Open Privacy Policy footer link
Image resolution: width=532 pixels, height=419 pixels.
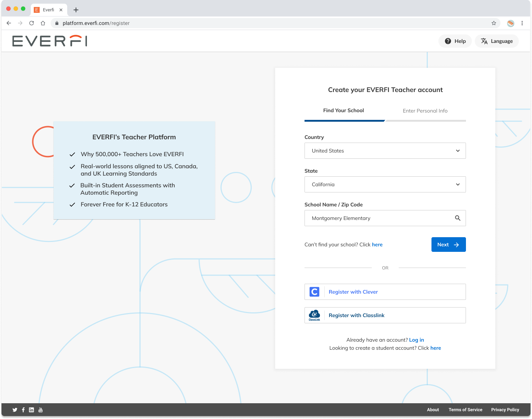coord(505,410)
